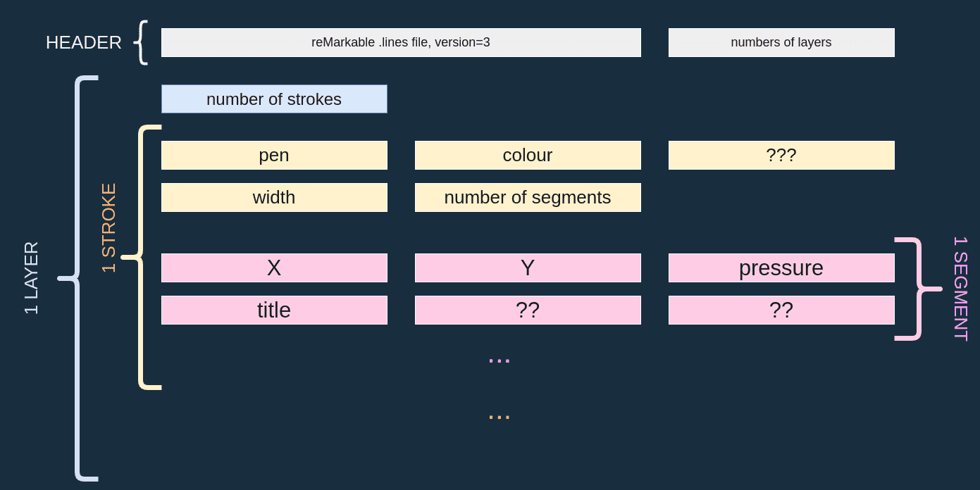Click the blue 'number of strokes' box
This screenshot has height=490, width=980.
[x=274, y=99]
